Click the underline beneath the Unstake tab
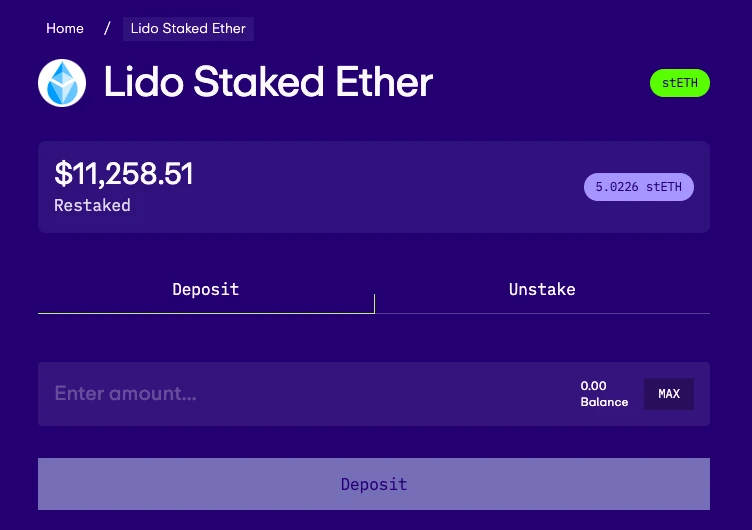The height and width of the screenshot is (530, 752). click(x=542, y=313)
